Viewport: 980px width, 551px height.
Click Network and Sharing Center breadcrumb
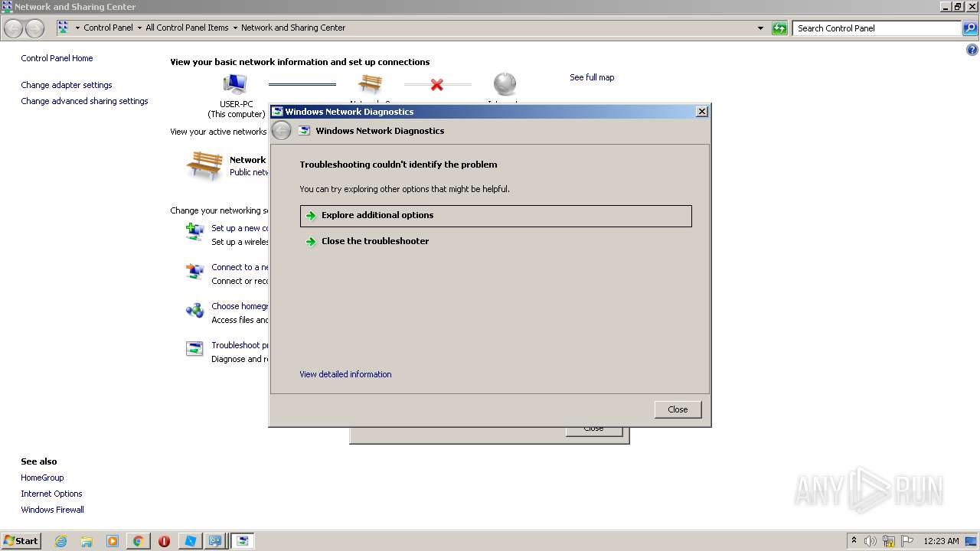(293, 28)
